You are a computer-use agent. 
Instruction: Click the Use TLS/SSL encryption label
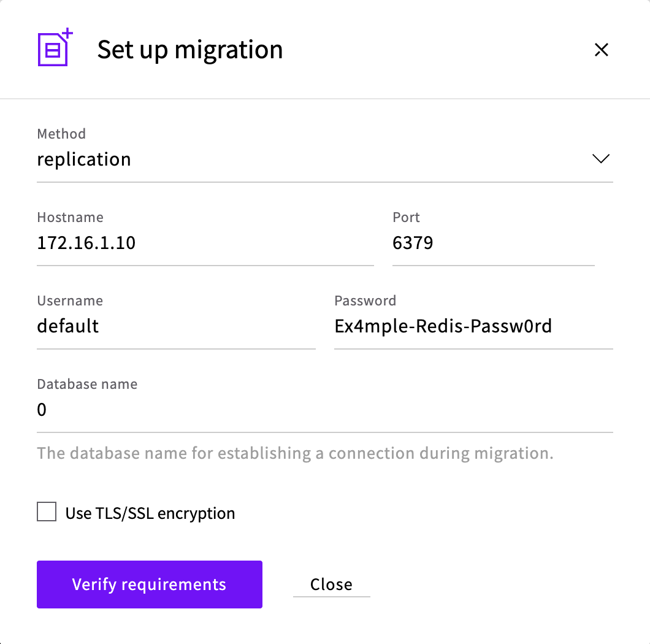tap(150, 513)
